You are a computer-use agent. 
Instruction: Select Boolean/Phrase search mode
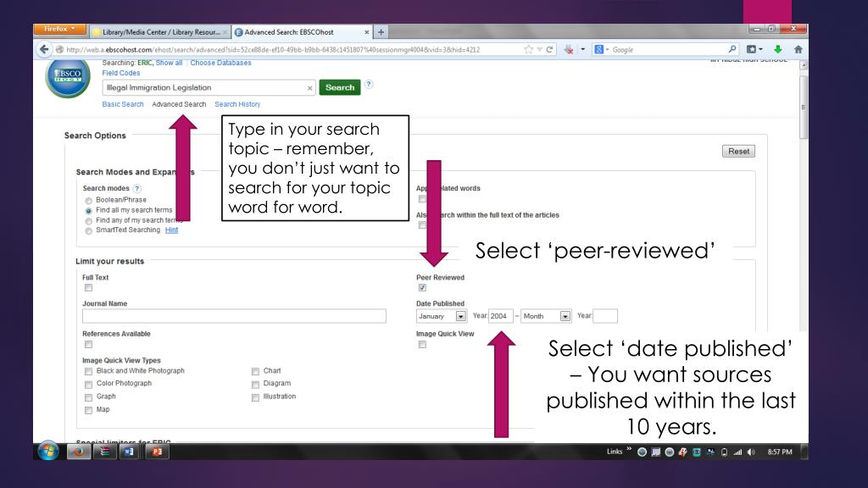(88, 201)
